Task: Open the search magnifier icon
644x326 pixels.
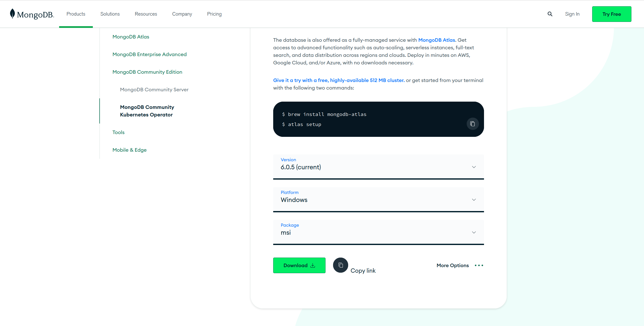Action: 550,14
